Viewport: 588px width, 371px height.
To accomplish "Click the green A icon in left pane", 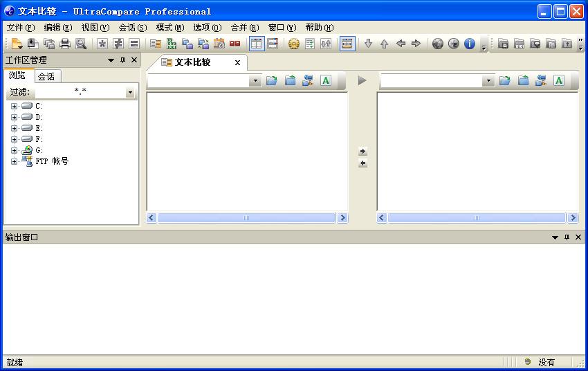I will tap(326, 80).
